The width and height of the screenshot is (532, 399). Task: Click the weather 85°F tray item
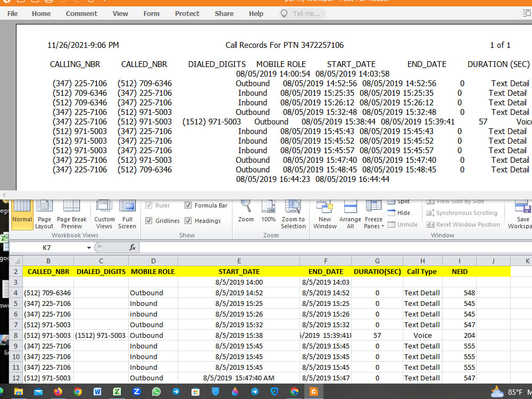[508, 392]
